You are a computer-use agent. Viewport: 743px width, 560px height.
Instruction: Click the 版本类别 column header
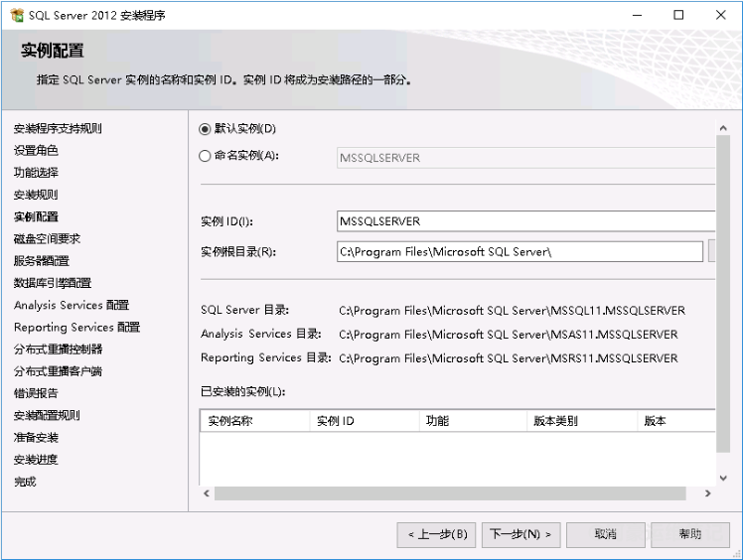point(581,421)
